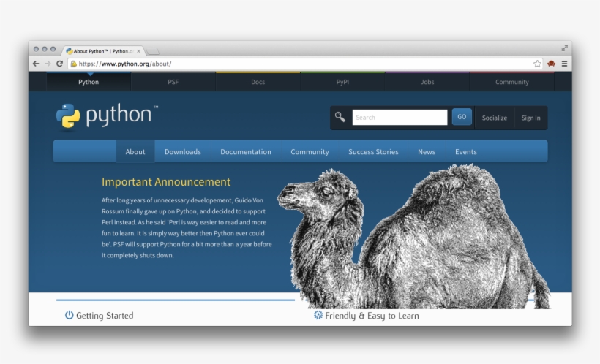Image resolution: width=600 pixels, height=364 pixels.
Task: Select the About Python browser tab
Action: [102, 51]
